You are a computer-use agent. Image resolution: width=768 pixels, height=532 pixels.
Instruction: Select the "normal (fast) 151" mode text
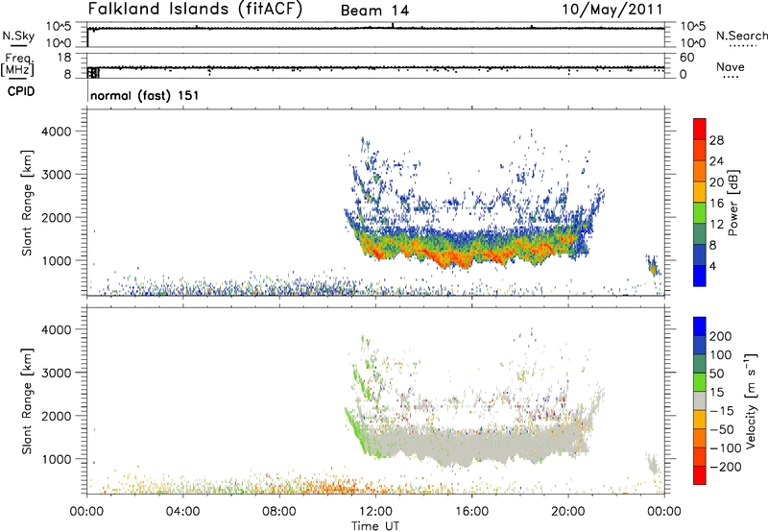145,95
